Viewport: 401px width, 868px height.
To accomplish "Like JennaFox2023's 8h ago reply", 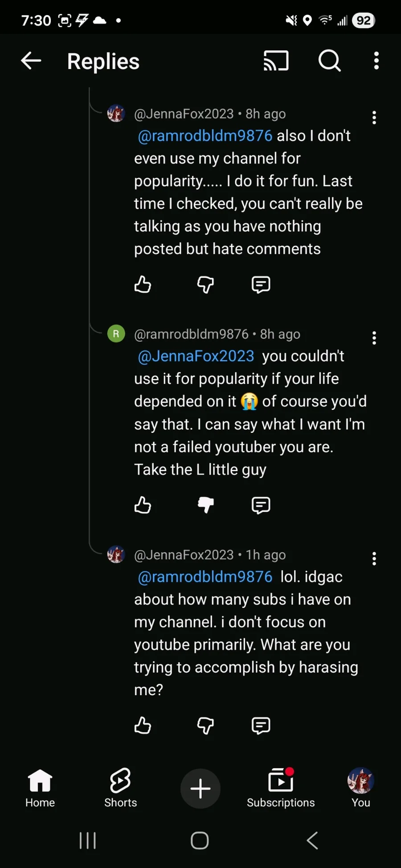I will click(x=143, y=285).
